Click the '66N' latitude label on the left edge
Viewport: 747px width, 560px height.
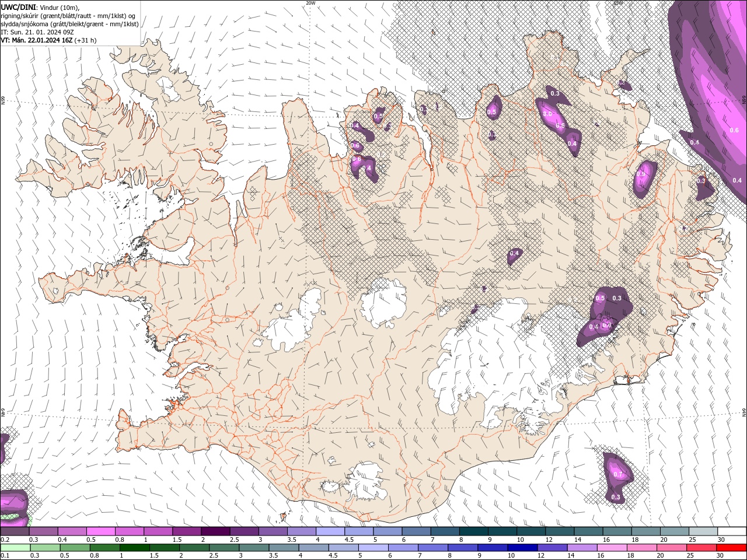3,101
